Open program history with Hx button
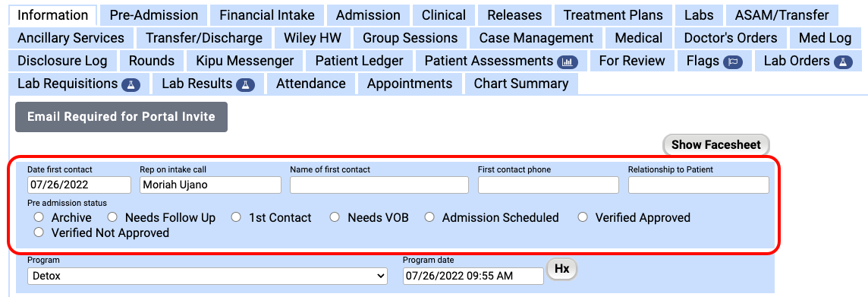Screen dimensions: 868x297 [x=562, y=269]
